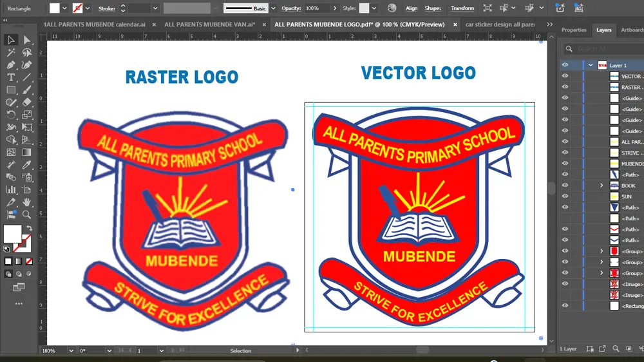This screenshot has width=644, height=362.
Task: Open stroke weight dropdown
Action: pos(155,8)
